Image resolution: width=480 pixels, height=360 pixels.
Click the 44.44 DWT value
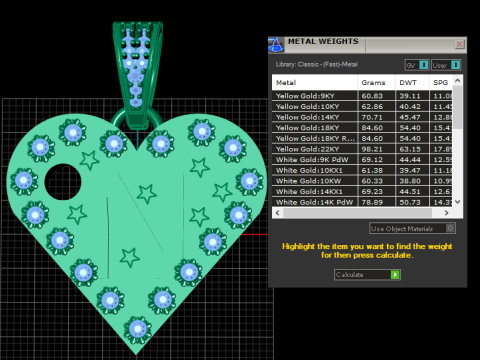[x=410, y=160]
